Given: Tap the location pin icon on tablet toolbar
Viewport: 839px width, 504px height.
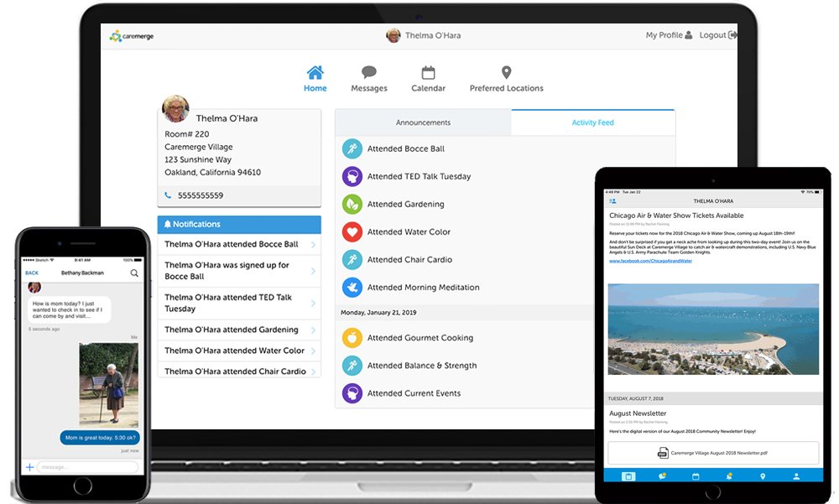Looking at the screenshot, I should tap(763, 475).
